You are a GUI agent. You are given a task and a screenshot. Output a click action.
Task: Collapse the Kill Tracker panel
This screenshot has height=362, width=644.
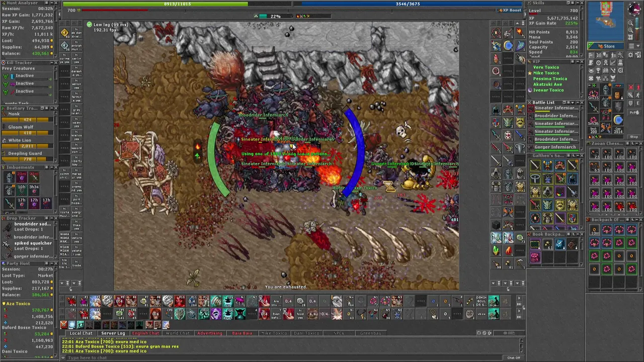52,63
